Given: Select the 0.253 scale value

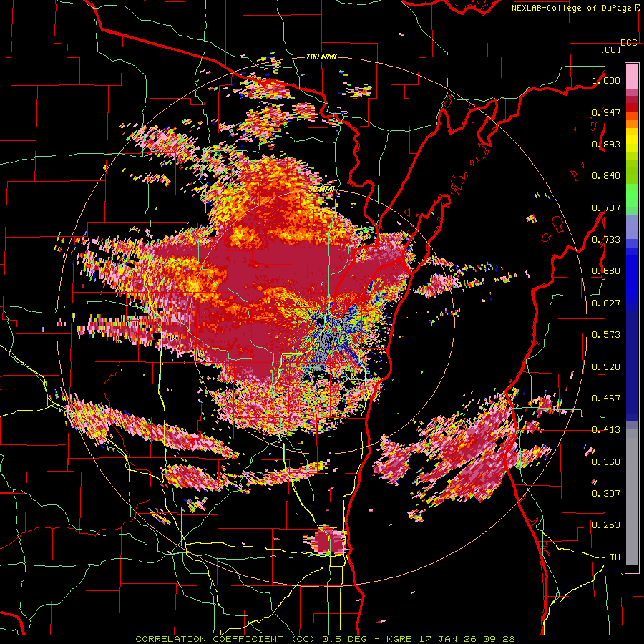Looking at the screenshot, I should tap(606, 525).
